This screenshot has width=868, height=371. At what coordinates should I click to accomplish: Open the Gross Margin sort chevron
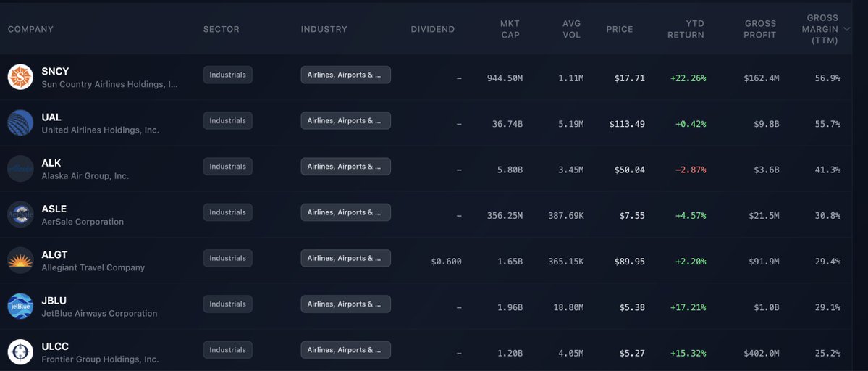[846, 29]
